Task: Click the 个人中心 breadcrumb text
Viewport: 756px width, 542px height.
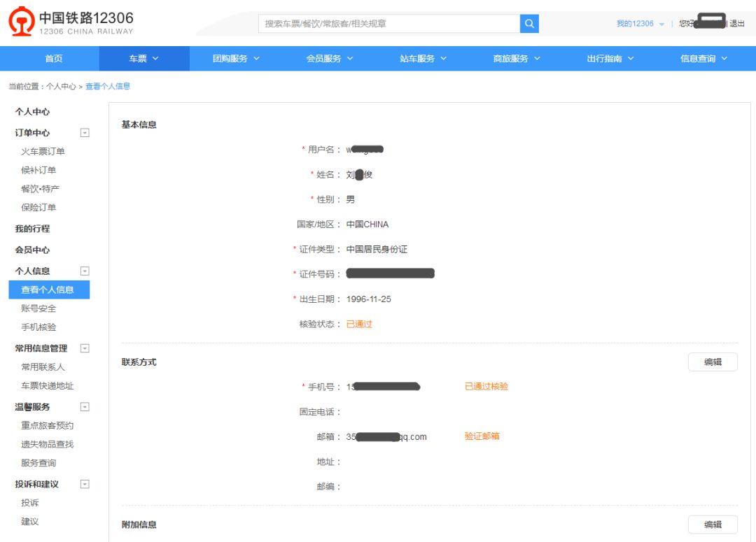Action: coord(61,86)
